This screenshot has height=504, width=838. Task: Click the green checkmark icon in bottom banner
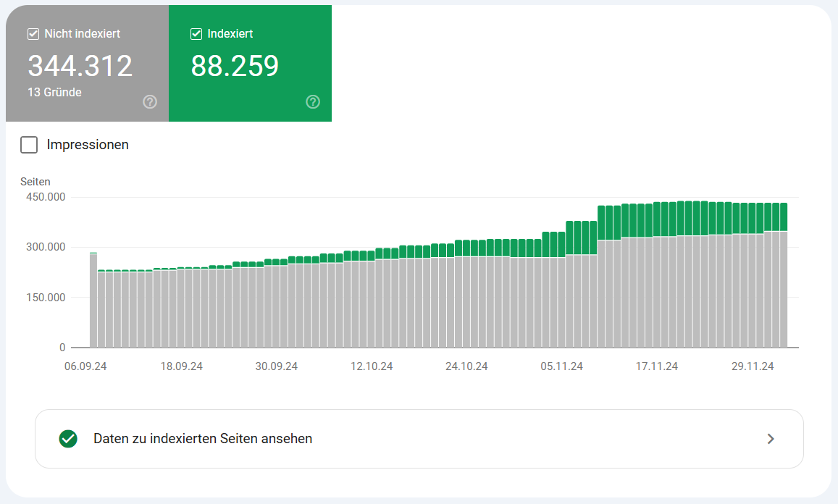67,438
